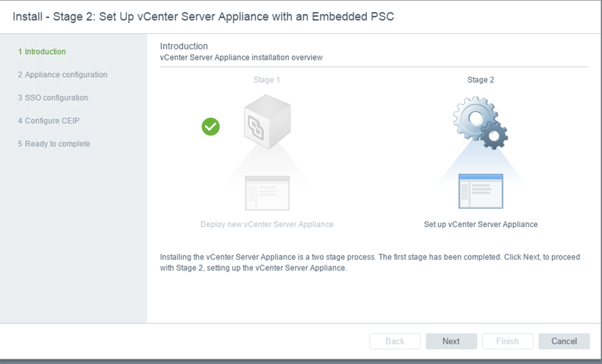
Task: Click the blue window icon under Stage 2
Action: tap(481, 191)
